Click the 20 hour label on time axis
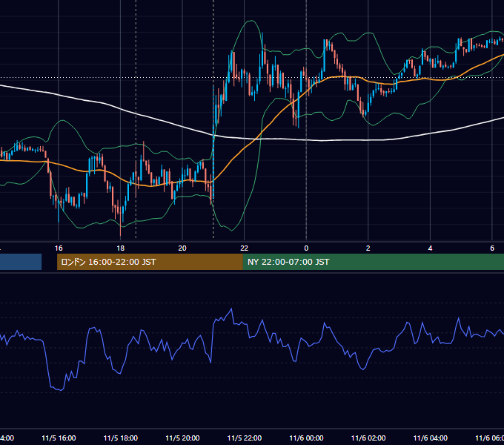Image resolution: width=504 pixels, height=445 pixels. pyautogui.click(x=182, y=248)
